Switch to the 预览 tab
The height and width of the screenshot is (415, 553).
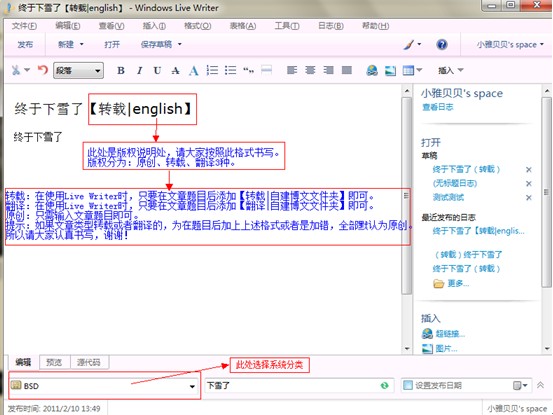[54, 362]
